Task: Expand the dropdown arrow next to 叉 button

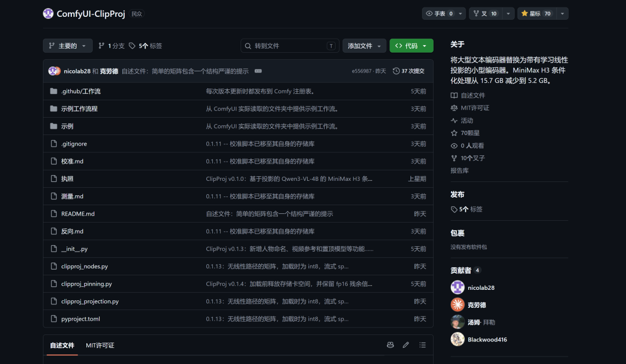Action: pyautogui.click(x=508, y=13)
